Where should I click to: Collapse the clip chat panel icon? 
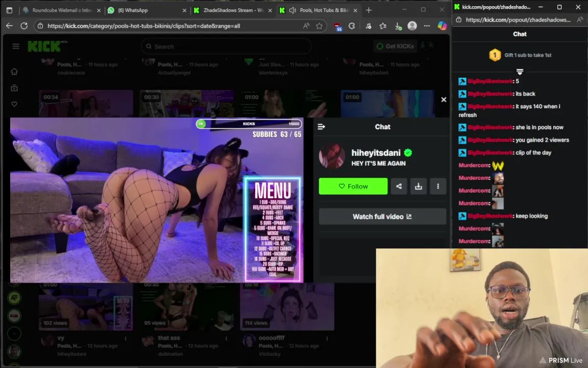[x=322, y=127]
